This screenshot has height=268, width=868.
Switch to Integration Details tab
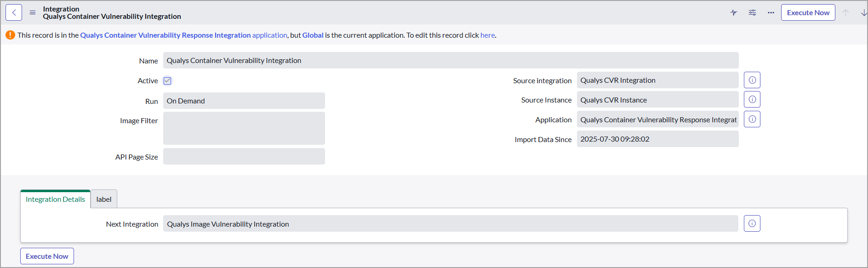click(55, 199)
